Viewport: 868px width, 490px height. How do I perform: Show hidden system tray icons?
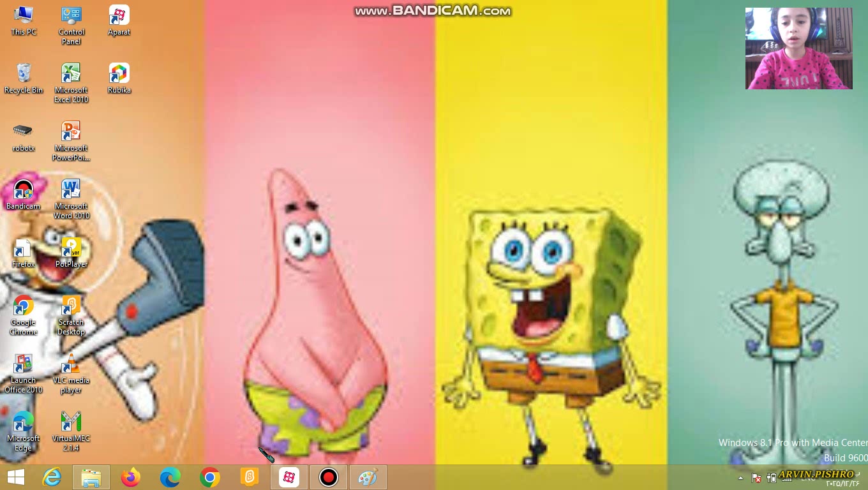click(x=740, y=478)
